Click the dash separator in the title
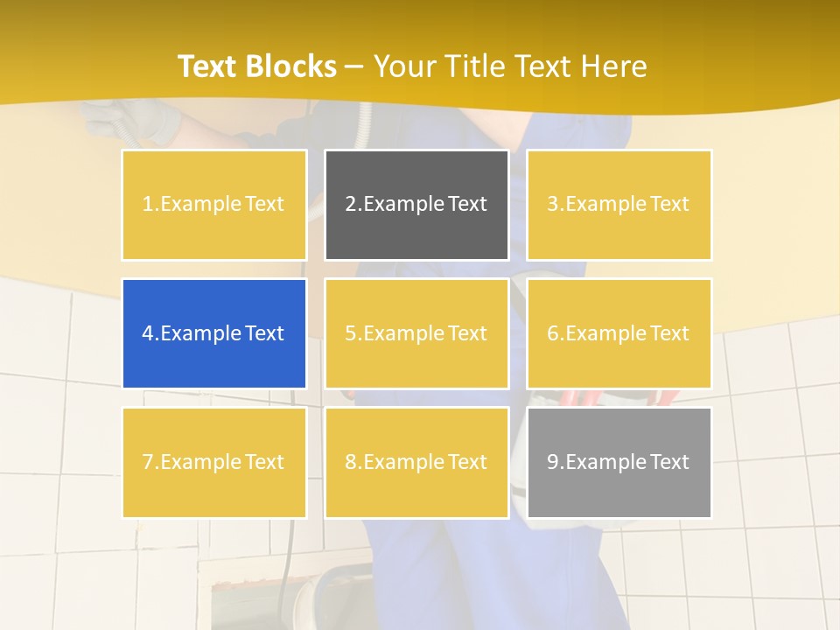 click(x=354, y=66)
